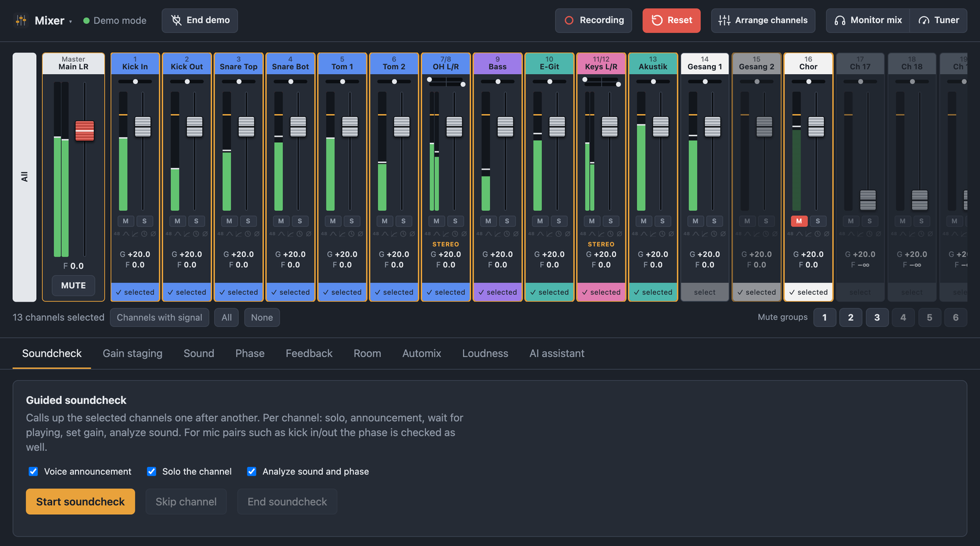
Task: Open the compressor icon on Bass channel
Action: coord(498,233)
